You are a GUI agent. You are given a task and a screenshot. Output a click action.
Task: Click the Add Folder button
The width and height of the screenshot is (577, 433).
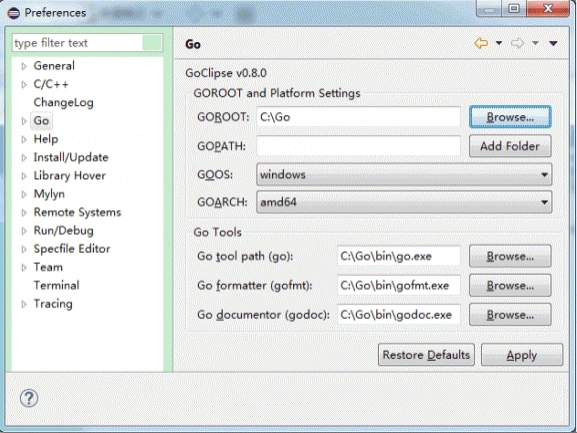[x=510, y=146]
